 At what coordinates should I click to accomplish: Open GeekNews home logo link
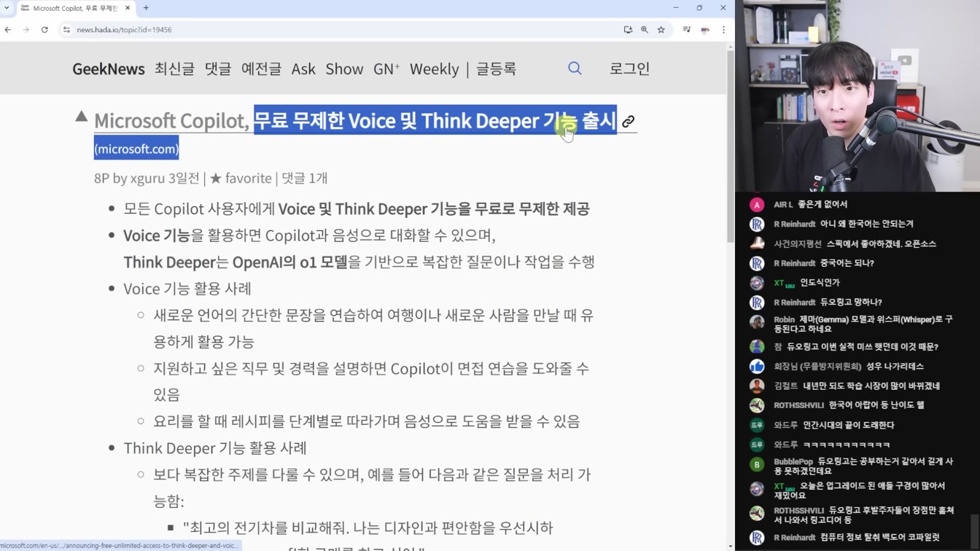click(109, 69)
